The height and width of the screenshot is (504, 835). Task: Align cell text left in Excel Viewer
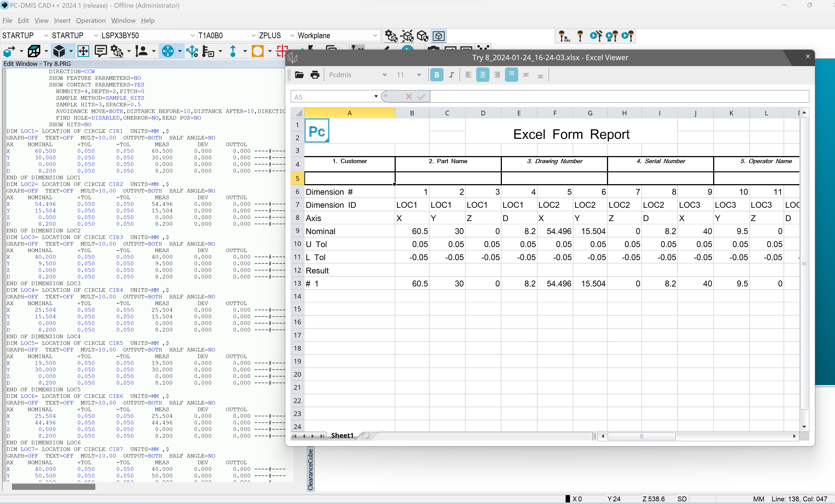click(x=468, y=75)
